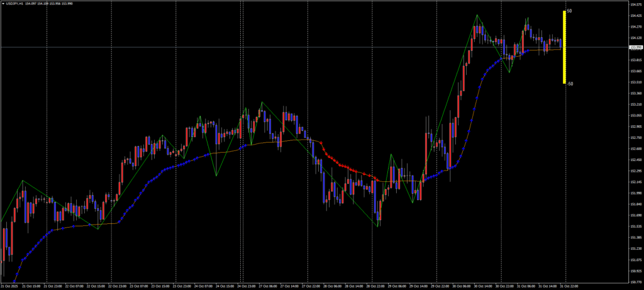Click the lowest zigzag trough near 28 Oct 22:00
This screenshot has height=290, width=644.
[x=379, y=226]
